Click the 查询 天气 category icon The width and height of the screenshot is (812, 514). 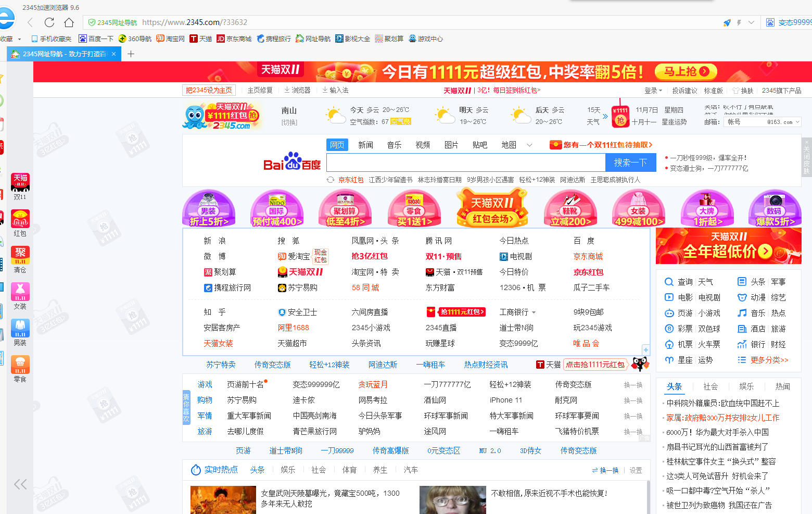point(669,282)
